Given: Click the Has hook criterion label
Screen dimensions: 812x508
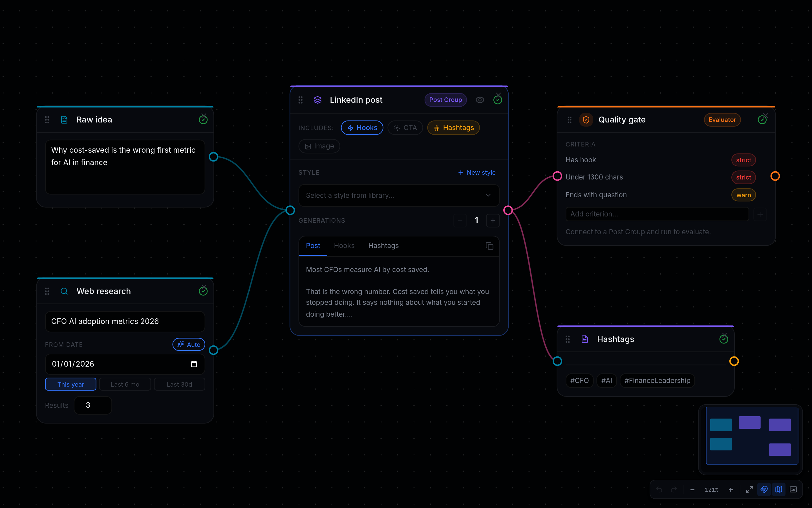Looking at the screenshot, I should [581, 160].
